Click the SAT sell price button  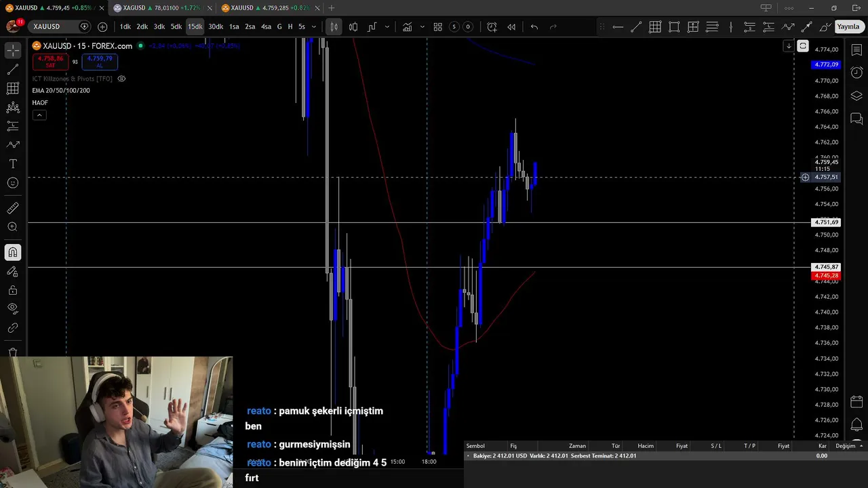50,62
